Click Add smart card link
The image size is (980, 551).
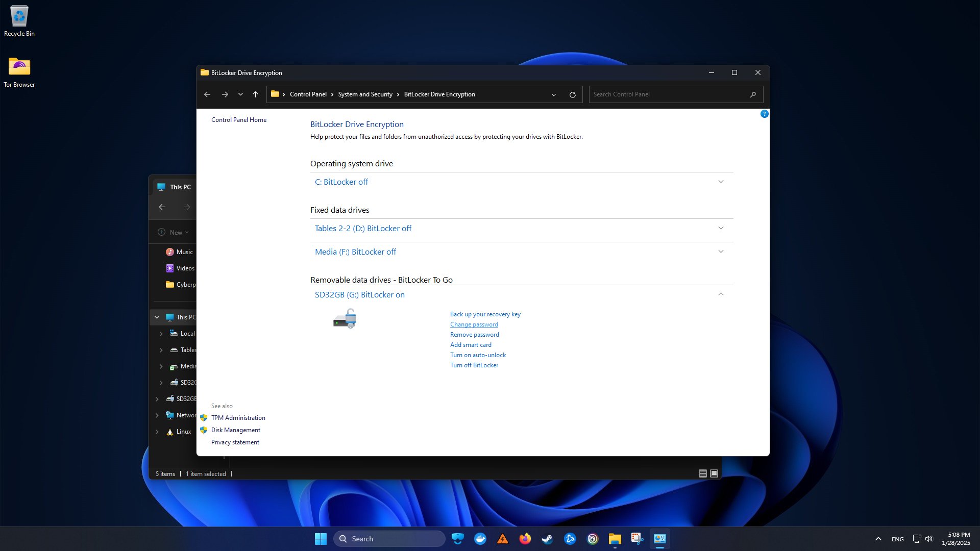tap(471, 345)
